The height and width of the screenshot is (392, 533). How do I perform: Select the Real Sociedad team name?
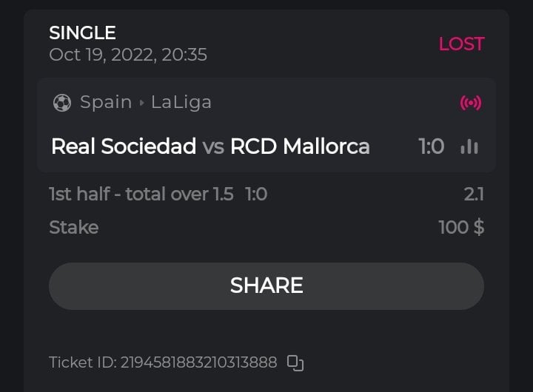124,146
